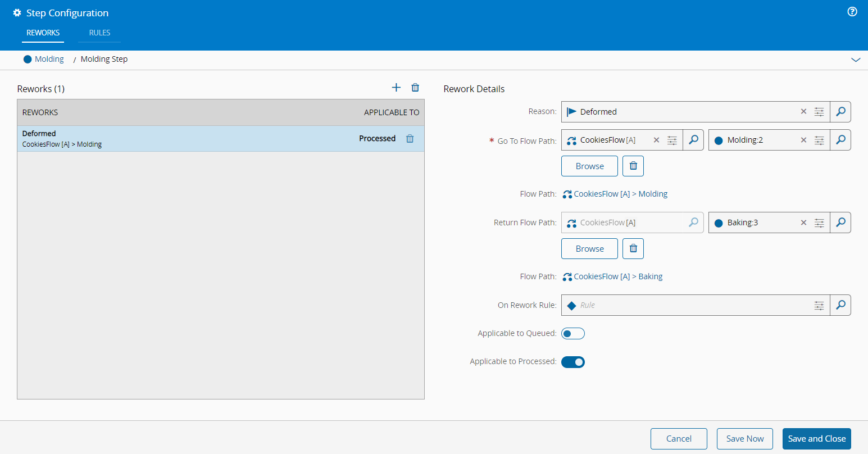
Task: Clear the Deformed reason value
Action: pyautogui.click(x=803, y=112)
